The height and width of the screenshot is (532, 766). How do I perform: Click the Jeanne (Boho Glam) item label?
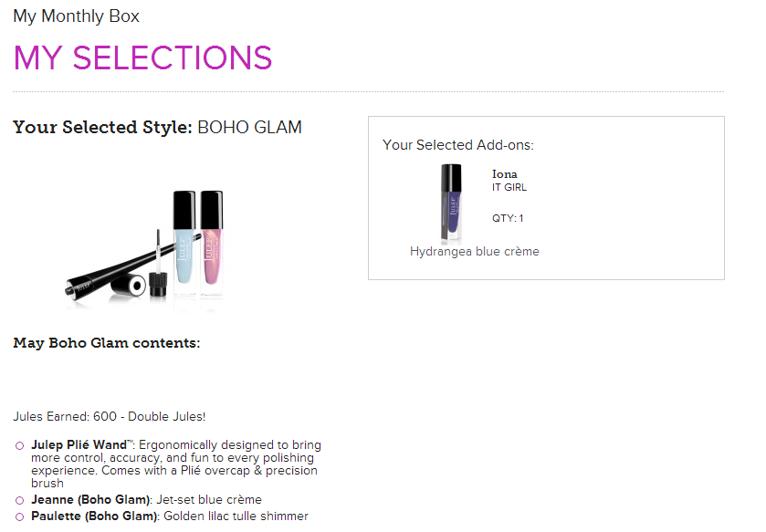[x=90, y=500]
